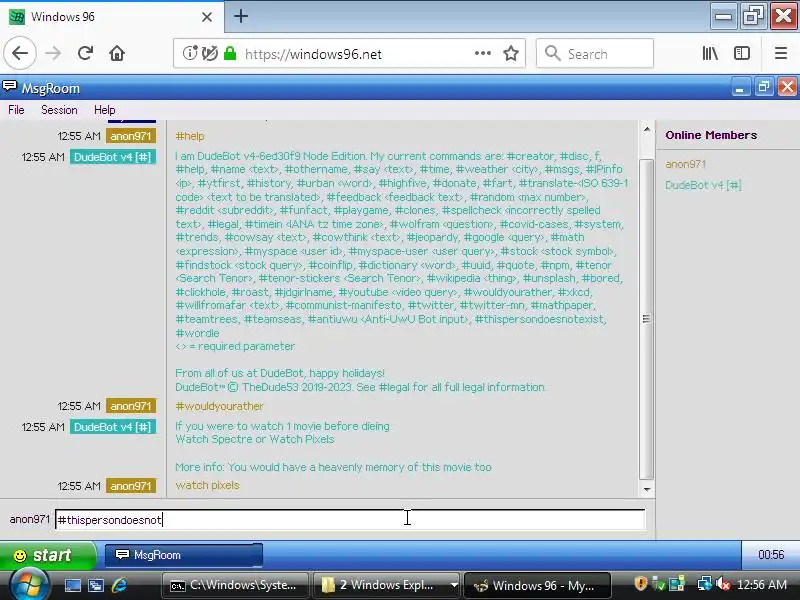Click the anon971 label beside input box
Viewport: 800px width, 600px height.
[29, 519]
